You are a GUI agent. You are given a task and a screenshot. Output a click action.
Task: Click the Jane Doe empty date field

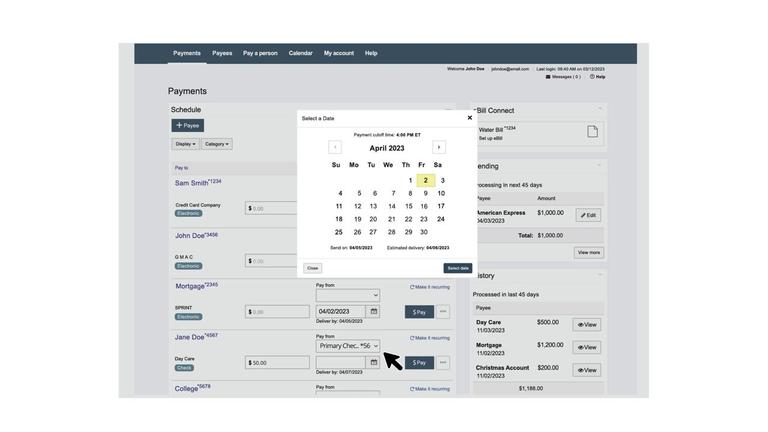click(341, 362)
